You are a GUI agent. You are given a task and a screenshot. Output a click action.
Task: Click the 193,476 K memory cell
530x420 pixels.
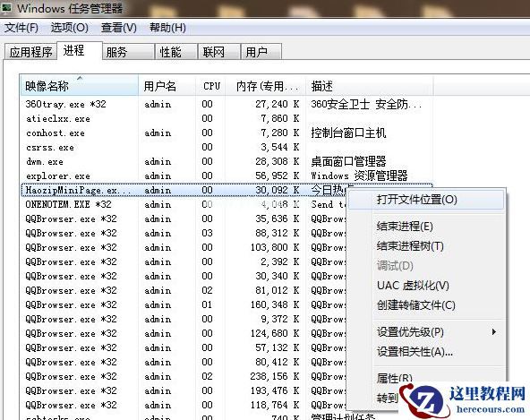[x=275, y=390]
